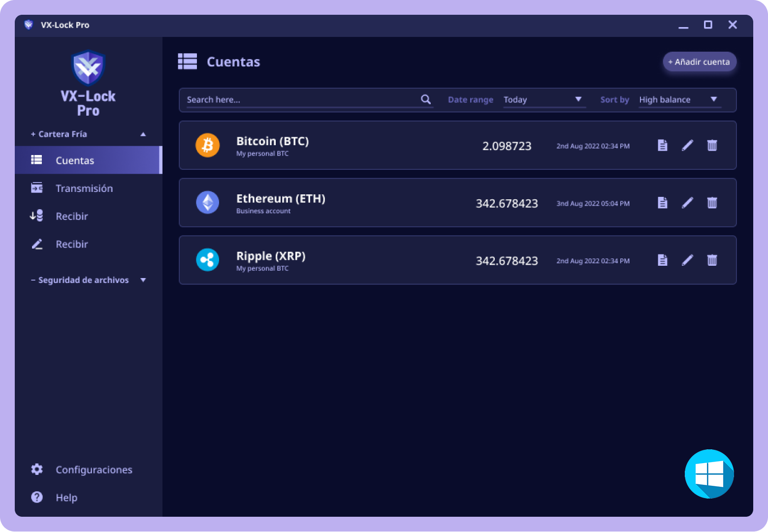The height and width of the screenshot is (532, 768).
Task: Open the Recibir item with coins icon
Action: [89, 216]
